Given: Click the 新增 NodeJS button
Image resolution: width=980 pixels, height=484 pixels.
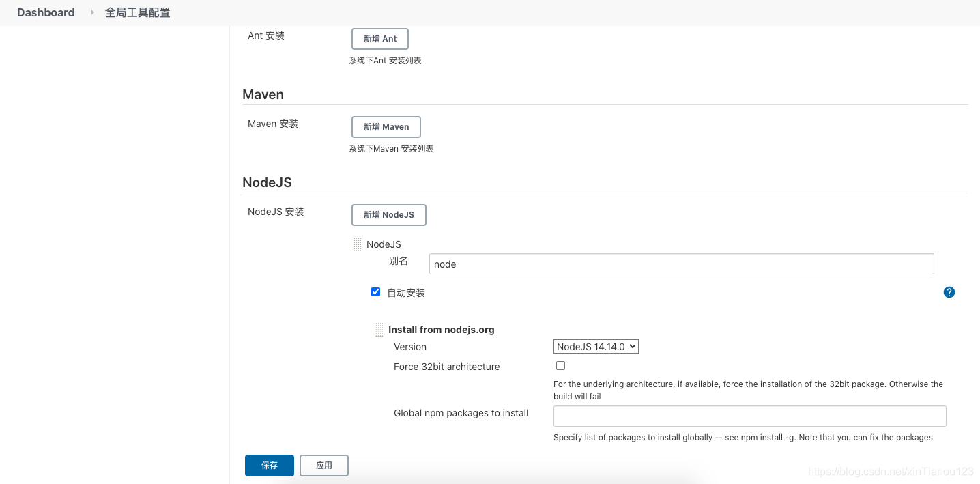Looking at the screenshot, I should (x=389, y=215).
